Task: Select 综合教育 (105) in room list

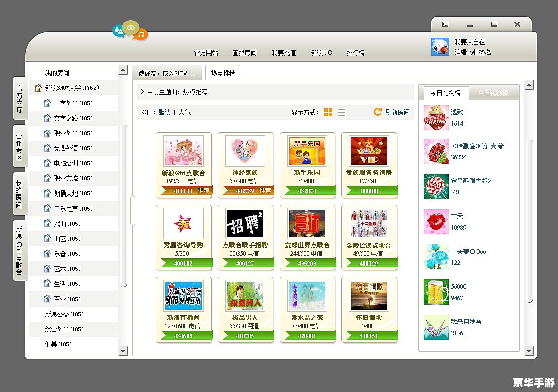Action: click(x=73, y=329)
